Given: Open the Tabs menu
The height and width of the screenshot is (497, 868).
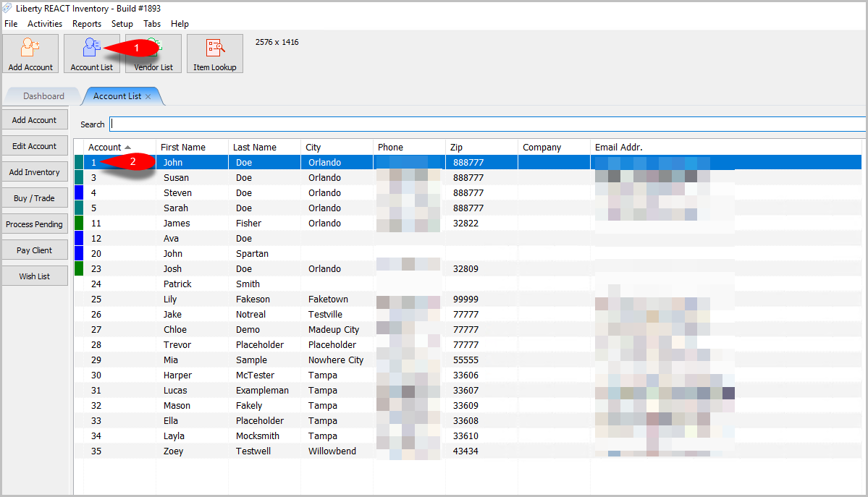Looking at the screenshot, I should click(x=152, y=24).
